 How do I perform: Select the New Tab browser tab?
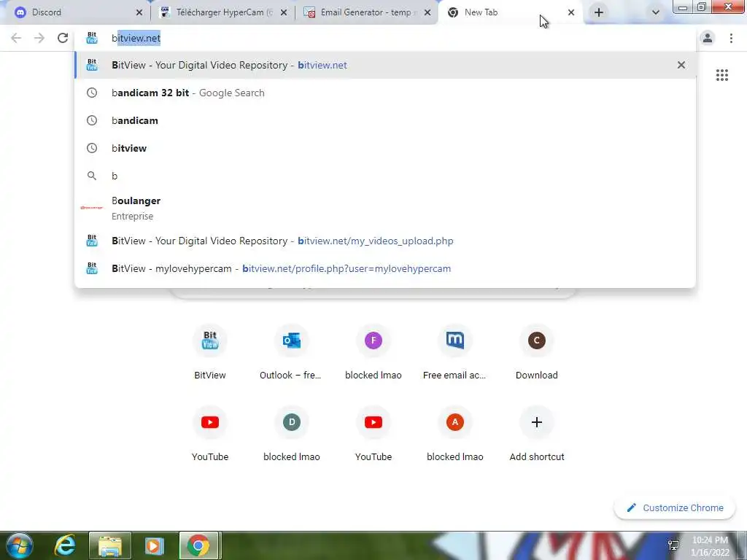510,12
